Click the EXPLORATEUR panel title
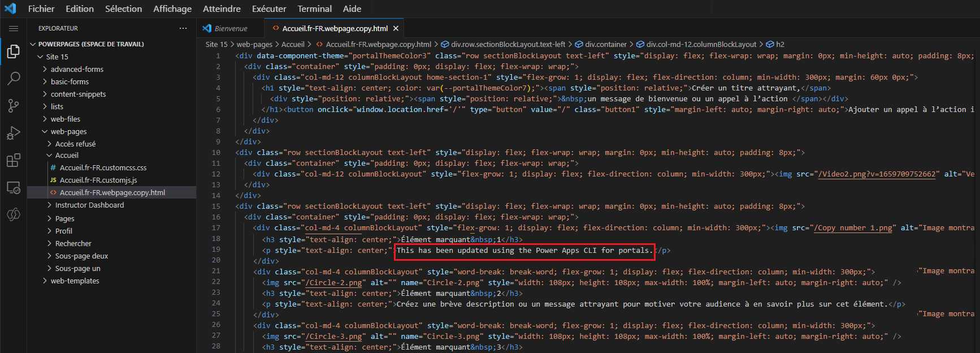980x353 pixels. pyautogui.click(x=58, y=28)
